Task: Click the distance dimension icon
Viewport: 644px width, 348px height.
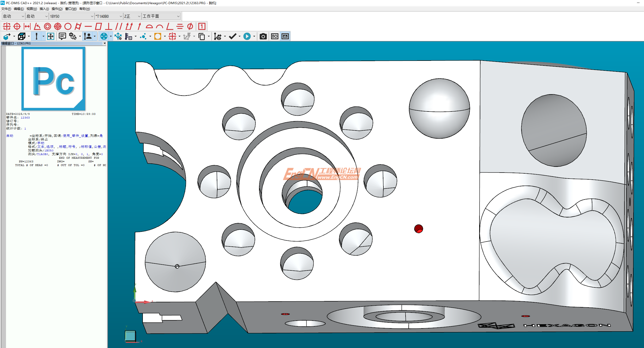Action: [27, 26]
